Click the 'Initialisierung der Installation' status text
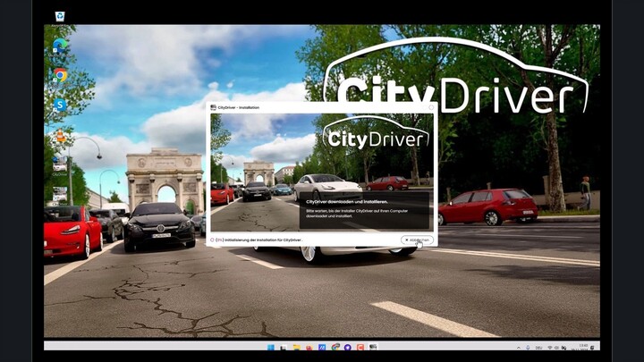 click(264, 240)
